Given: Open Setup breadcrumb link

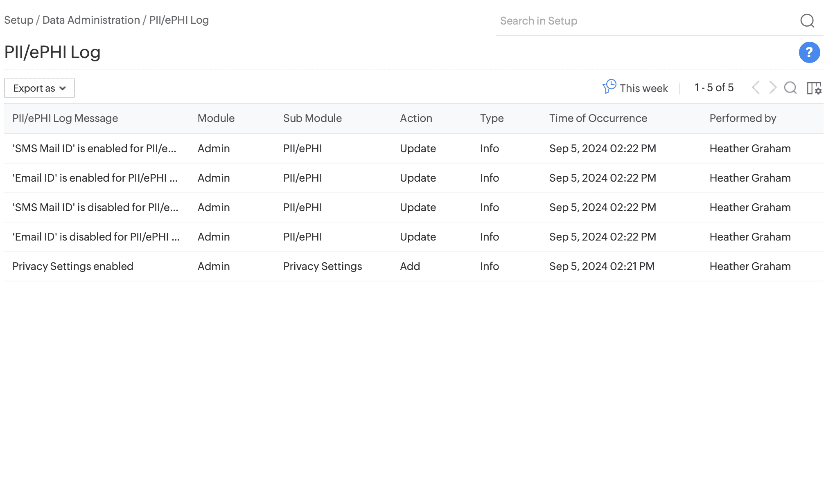Looking at the screenshot, I should [18, 20].
